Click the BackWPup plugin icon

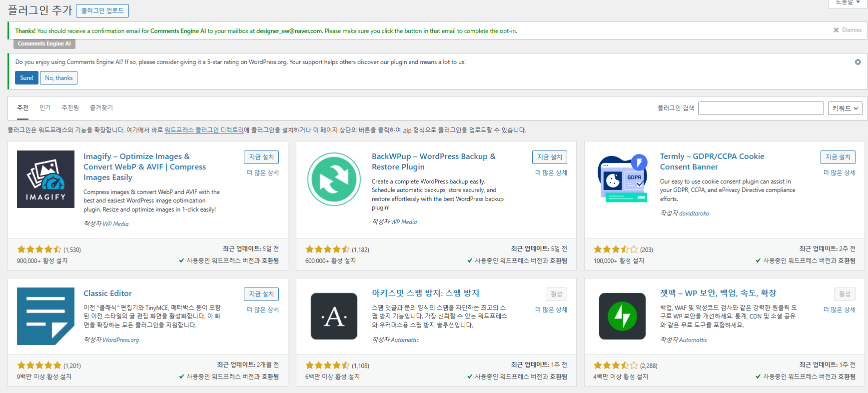coord(334,179)
